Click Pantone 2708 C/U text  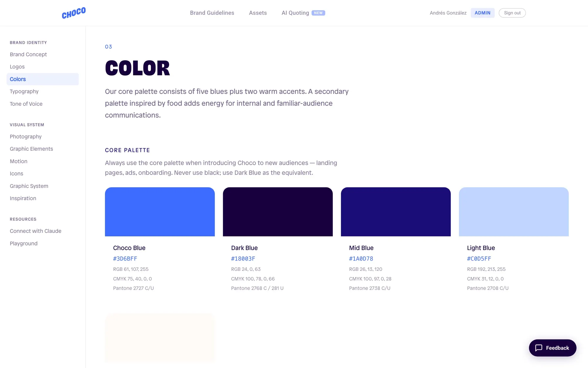coord(488,288)
